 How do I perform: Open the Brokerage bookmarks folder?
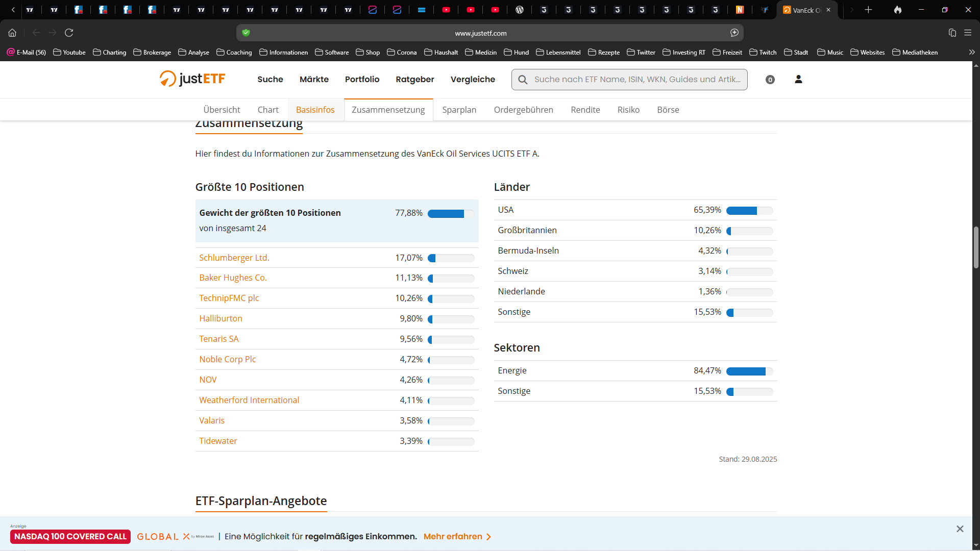pos(152,52)
